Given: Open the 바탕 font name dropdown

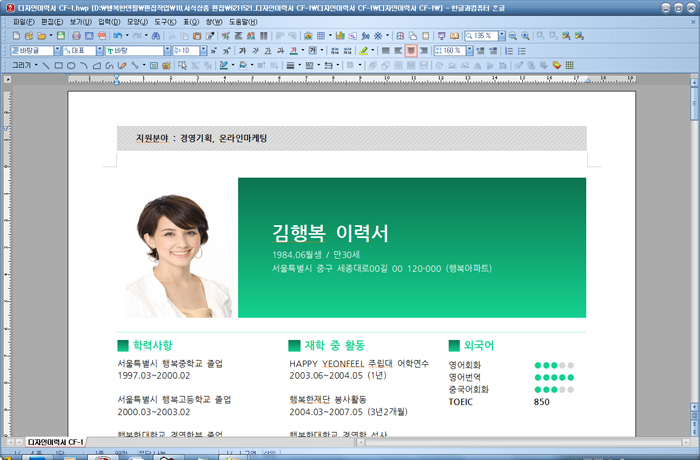Looking at the screenshot, I should tap(167, 51).
